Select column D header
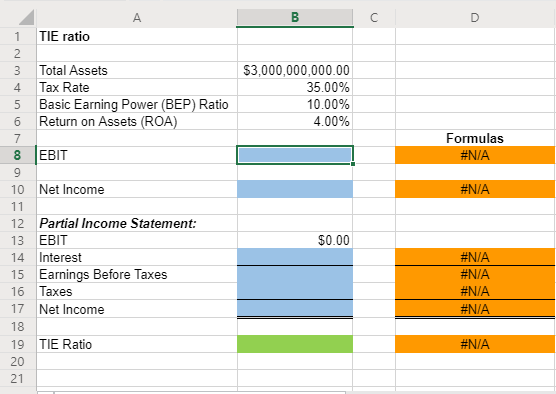Screen dimensions: 556x394 coord(475,17)
